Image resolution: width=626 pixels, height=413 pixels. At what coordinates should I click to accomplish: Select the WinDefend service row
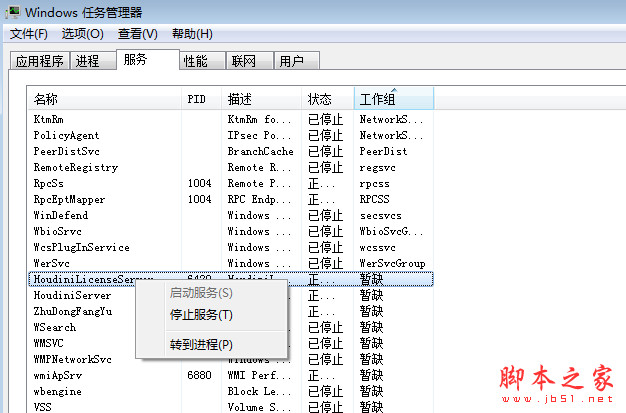coord(231,215)
